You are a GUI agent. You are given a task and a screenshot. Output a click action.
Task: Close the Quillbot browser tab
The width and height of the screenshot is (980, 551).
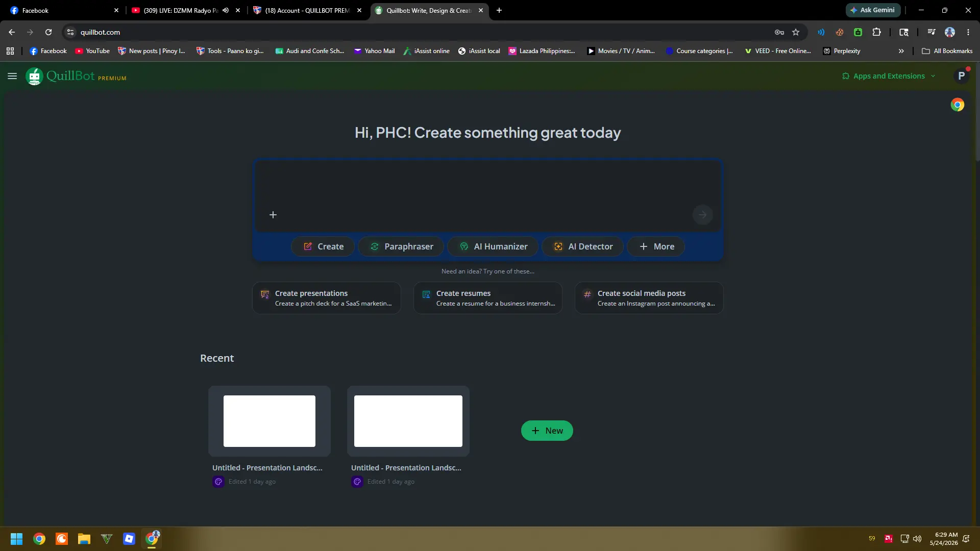[x=481, y=10]
